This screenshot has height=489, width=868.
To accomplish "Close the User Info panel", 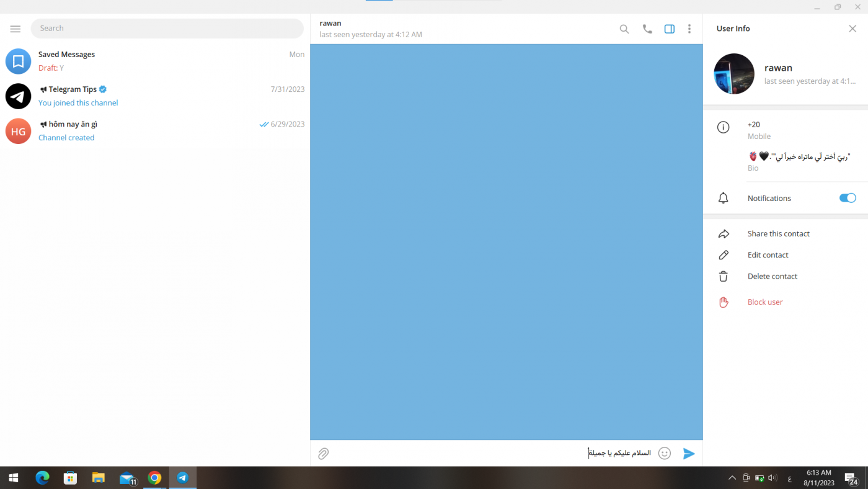I will click(852, 29).
